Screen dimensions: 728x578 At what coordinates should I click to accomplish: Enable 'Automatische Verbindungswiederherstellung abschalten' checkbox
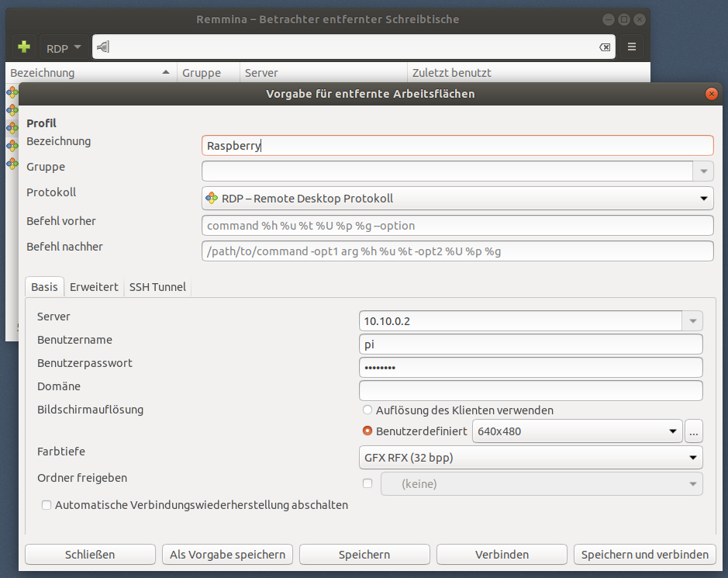47,505
